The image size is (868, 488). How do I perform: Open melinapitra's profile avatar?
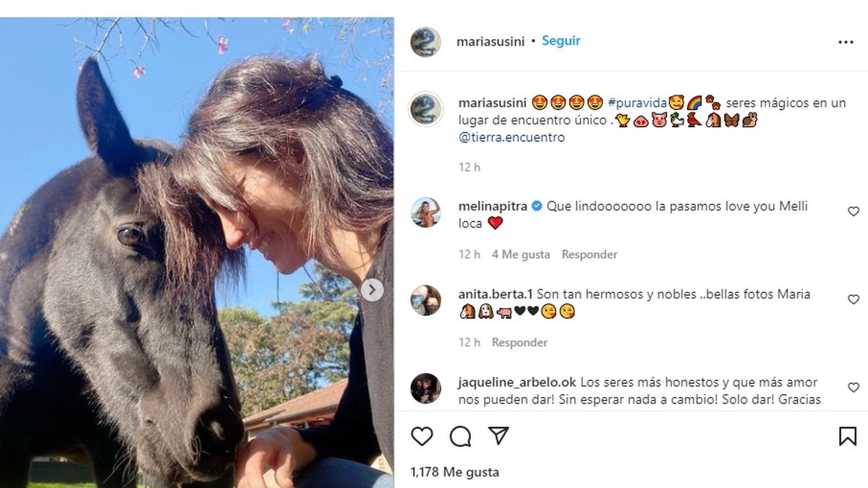[x=425, y=213]
